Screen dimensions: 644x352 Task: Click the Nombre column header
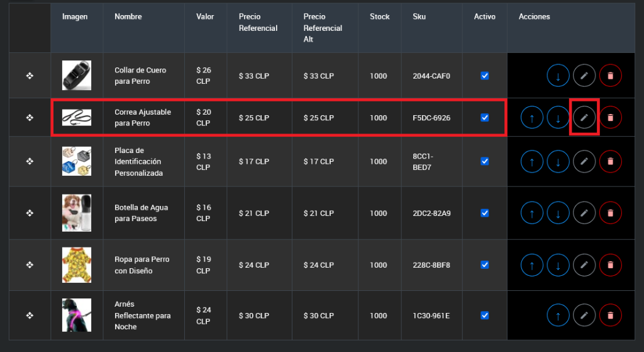(x=128, y=17)
